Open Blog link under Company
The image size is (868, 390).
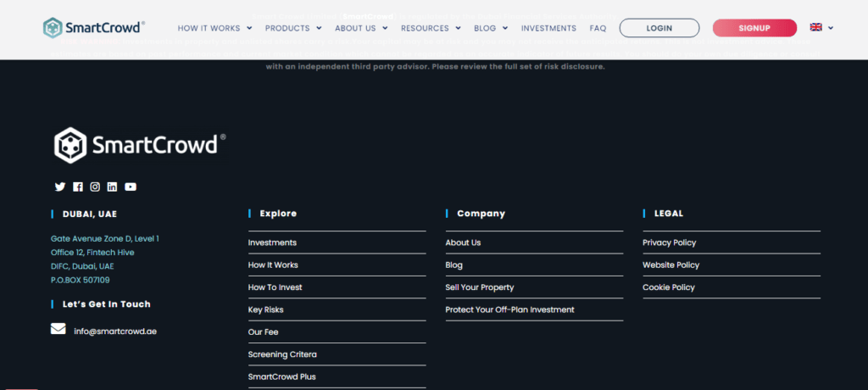(454, 265)
